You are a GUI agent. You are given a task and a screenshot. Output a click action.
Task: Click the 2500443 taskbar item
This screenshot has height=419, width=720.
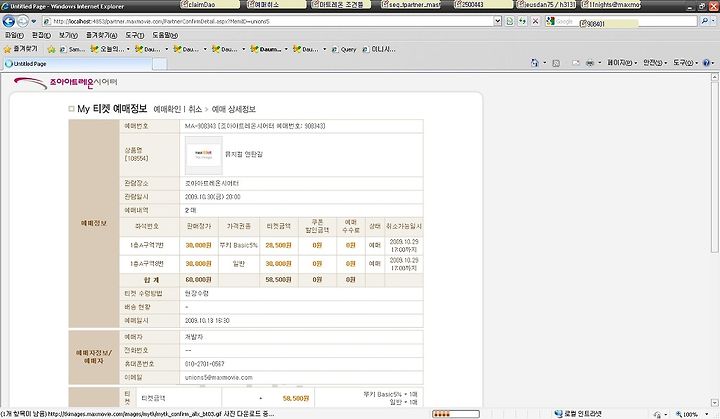pyautogui.click(x=483, y=5)
